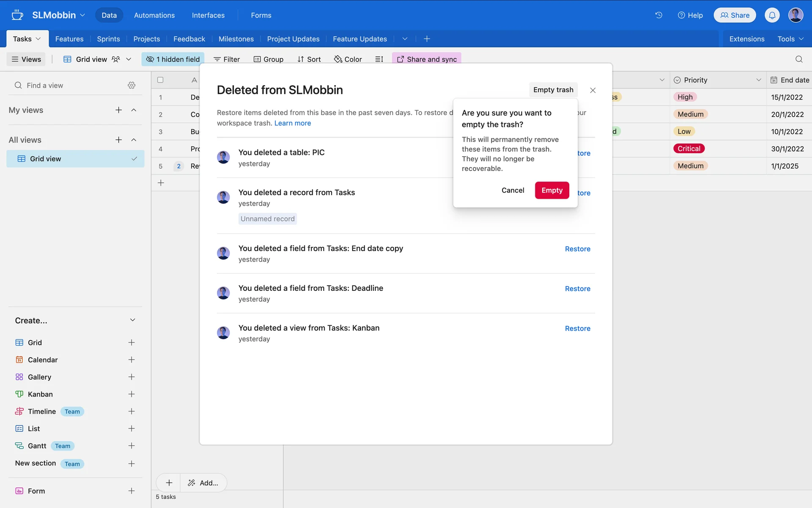Screen dimensions: 812x508
Task: Open view settings gear icon
Action: pos(132,86)
